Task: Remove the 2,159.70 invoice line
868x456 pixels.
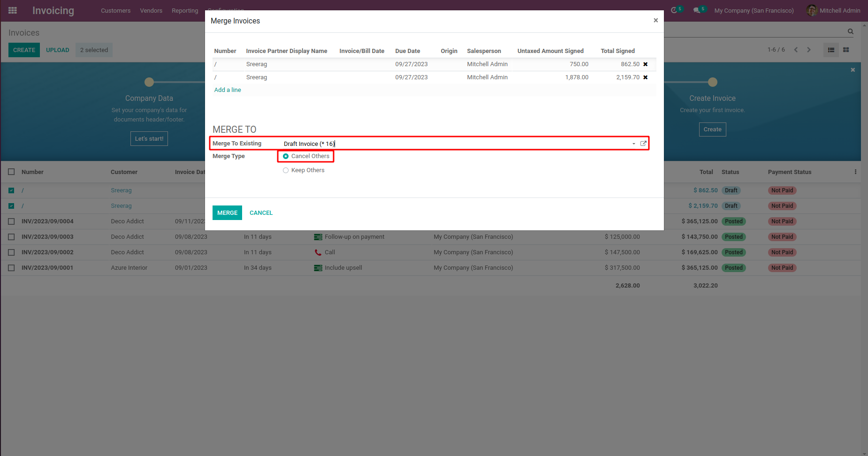Action: (646, 77)
